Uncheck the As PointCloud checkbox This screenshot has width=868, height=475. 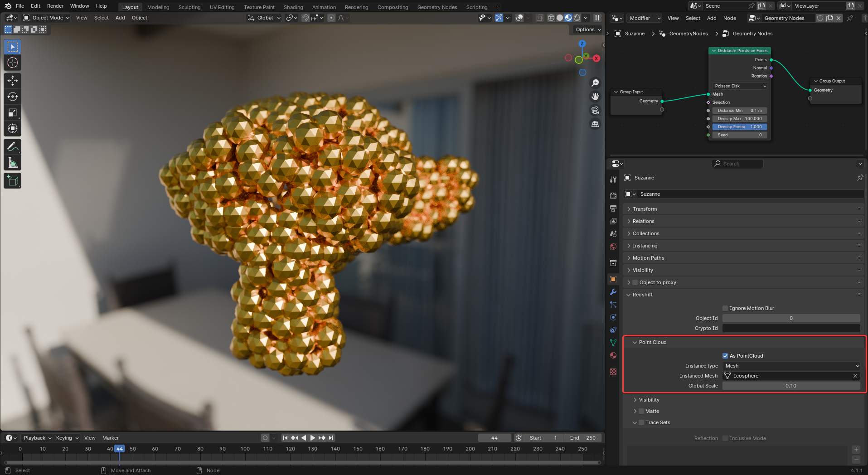tap(725, 356)
